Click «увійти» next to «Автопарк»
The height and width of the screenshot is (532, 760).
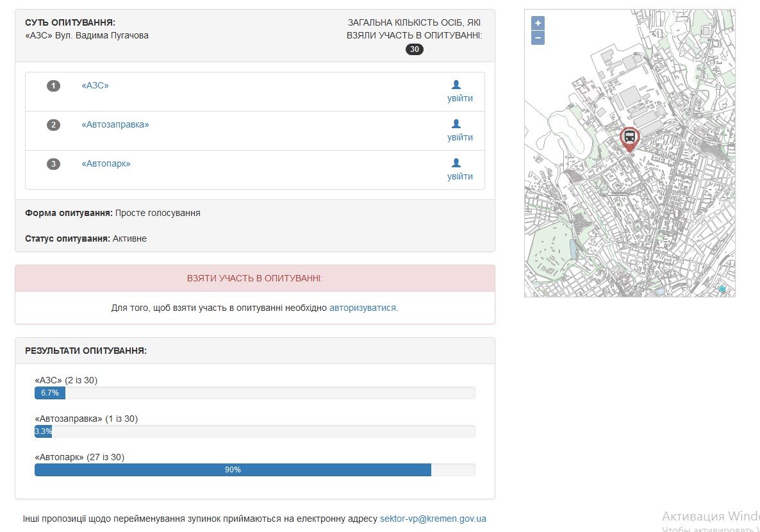tap(459, 177)
